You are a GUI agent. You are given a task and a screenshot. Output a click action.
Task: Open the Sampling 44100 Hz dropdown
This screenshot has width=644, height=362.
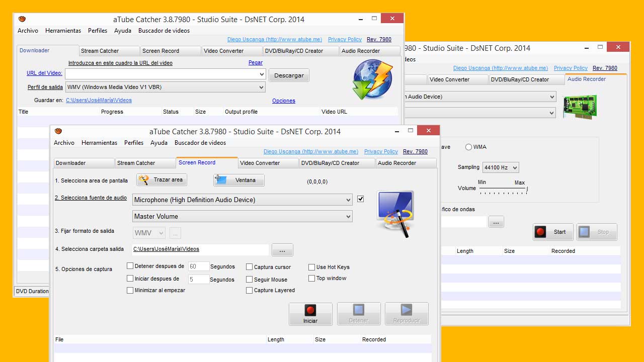pyautogui.click(x=500, y=167)
